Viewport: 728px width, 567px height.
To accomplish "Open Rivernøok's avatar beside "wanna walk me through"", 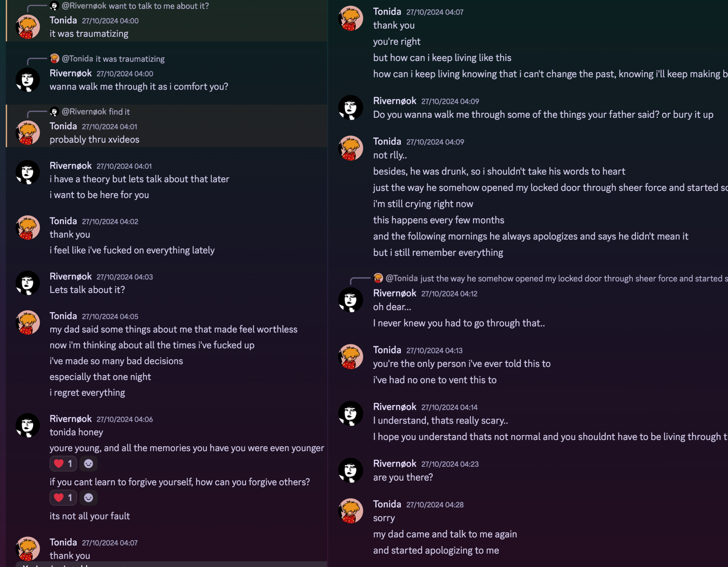I will click(28, 80).
